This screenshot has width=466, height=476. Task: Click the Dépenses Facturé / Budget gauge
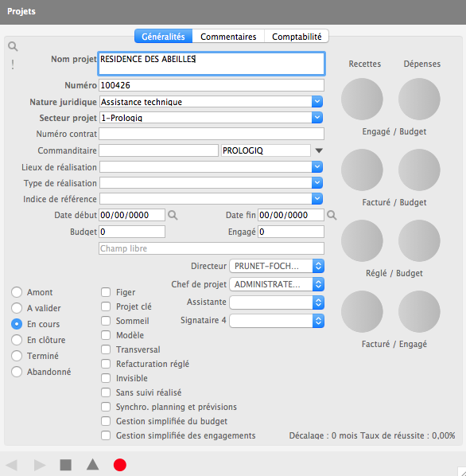(x=419, y=170)
